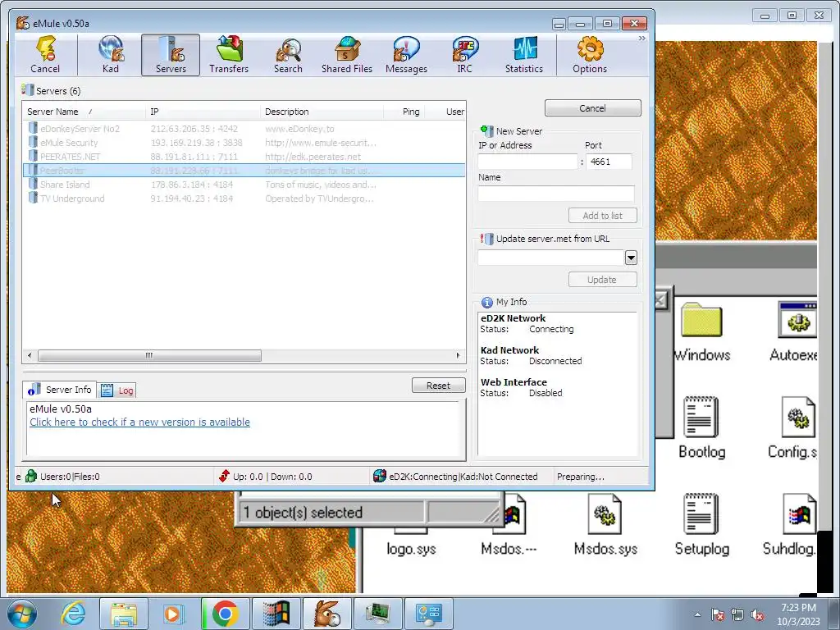Click the server list scroll left arrow

[x=30, y=355]
